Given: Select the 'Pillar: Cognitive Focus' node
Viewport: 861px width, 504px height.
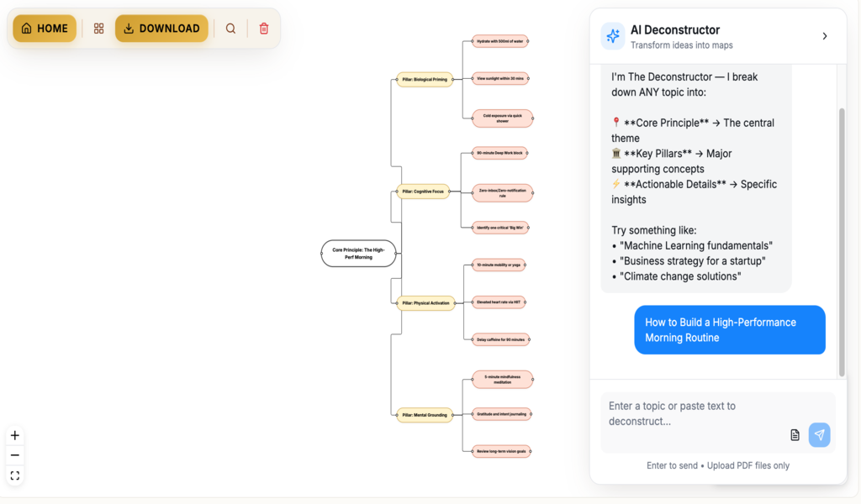Looking at the screenshot, I should coord(424,192).
